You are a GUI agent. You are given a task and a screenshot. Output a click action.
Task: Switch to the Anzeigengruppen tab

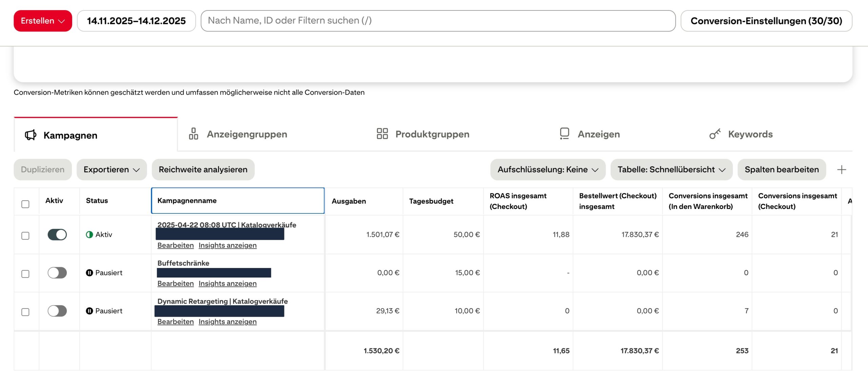(247, 134)
